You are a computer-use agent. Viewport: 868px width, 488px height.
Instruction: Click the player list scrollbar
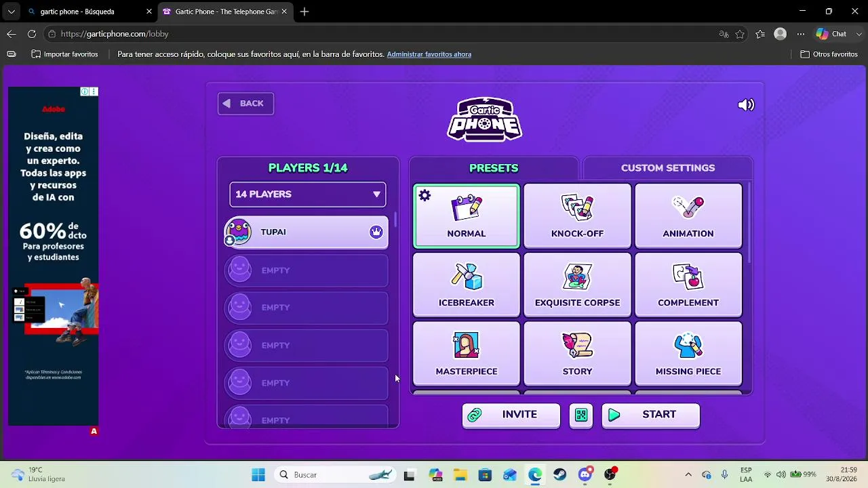[395, 220]
